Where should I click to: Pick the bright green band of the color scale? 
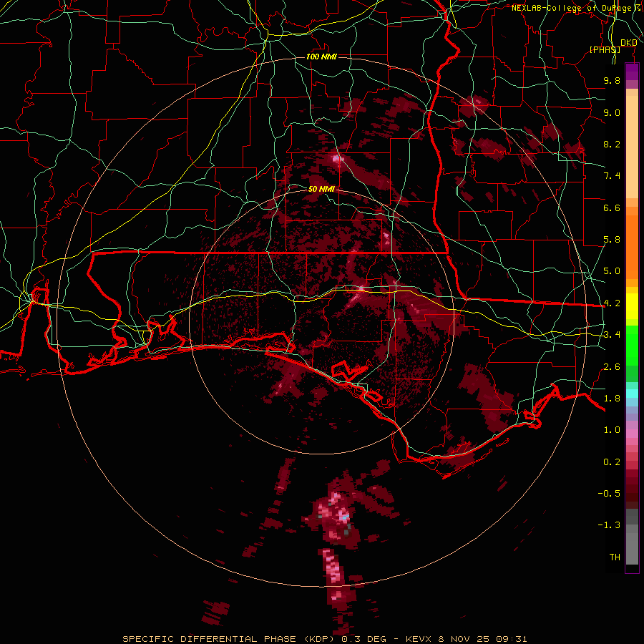pos(632,345)
